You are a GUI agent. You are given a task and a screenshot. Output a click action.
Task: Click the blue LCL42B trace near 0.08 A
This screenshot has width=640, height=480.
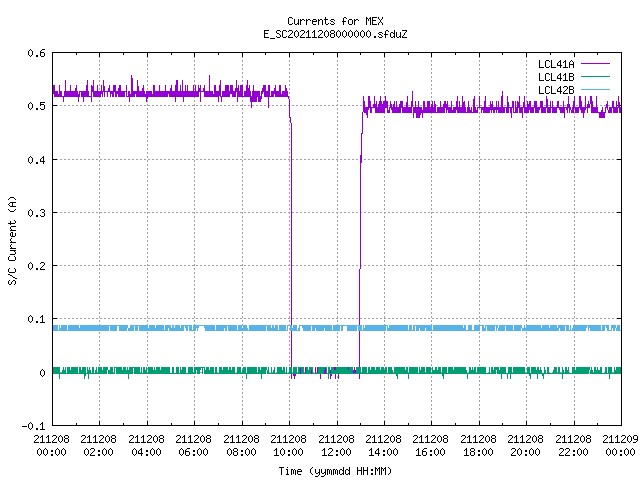click(337, 328)
